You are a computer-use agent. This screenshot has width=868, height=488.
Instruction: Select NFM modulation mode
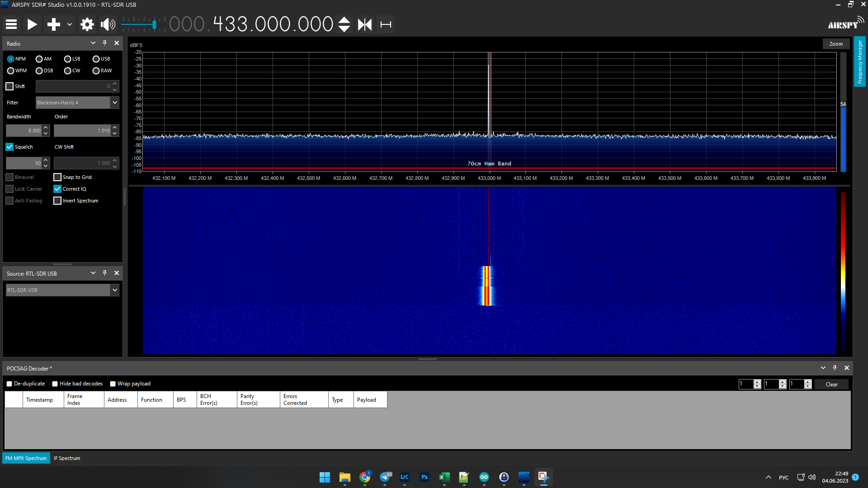click(16, 59)
